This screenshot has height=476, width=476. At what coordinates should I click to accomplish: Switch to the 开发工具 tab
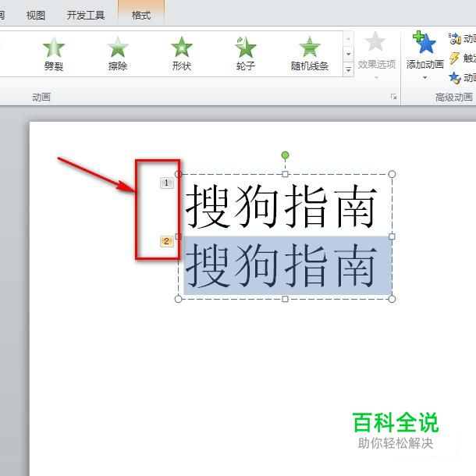point(86,15)
